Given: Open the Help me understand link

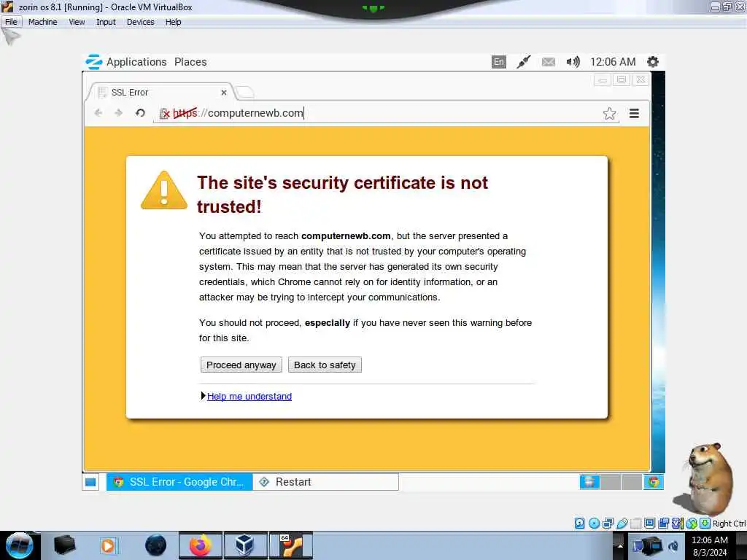Looking at the screenshot, I should click(249, 397).
